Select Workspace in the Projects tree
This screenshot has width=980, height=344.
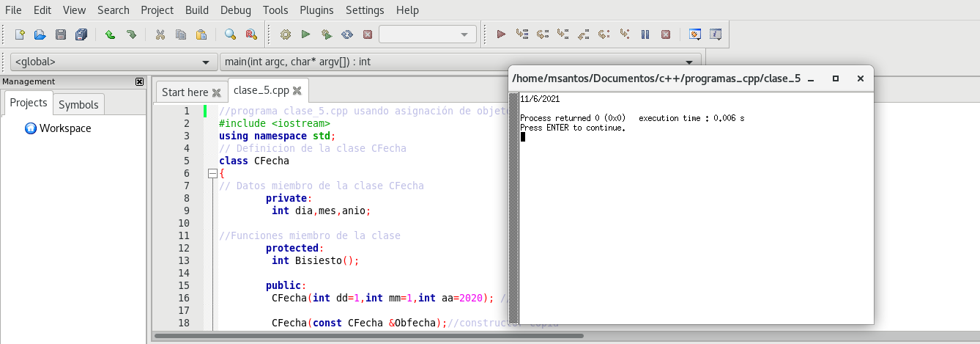coord(65,128)
